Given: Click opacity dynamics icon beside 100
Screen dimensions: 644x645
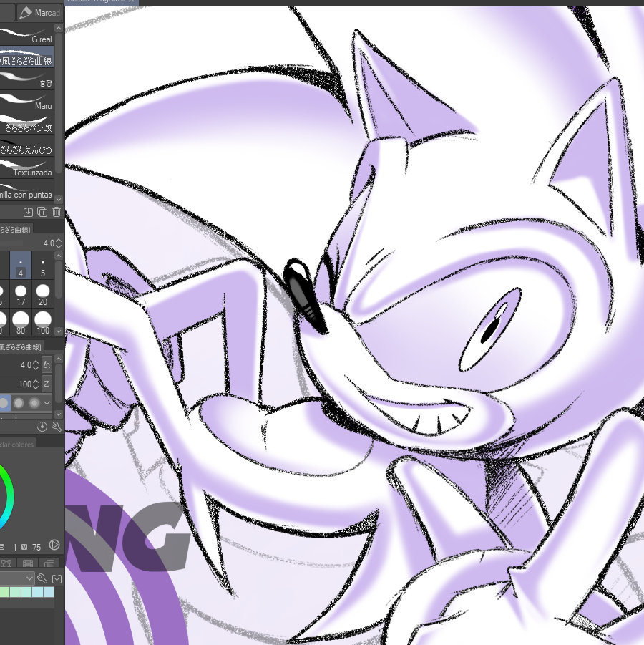Looking at the screenshot, I should point(47,384).
